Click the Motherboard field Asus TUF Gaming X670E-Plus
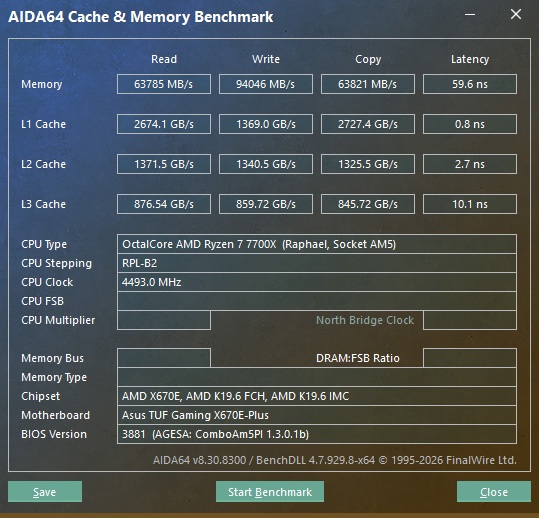Image resolution: width=539 pixels, height=518 pixels. (x=317, y=415)
